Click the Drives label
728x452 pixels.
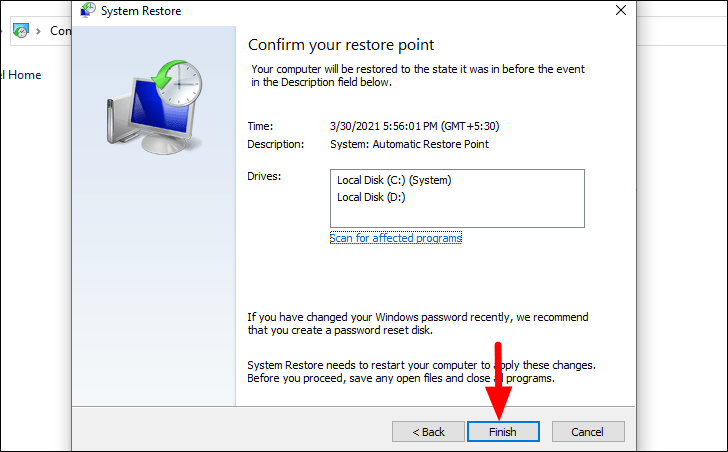coord(264,176)
